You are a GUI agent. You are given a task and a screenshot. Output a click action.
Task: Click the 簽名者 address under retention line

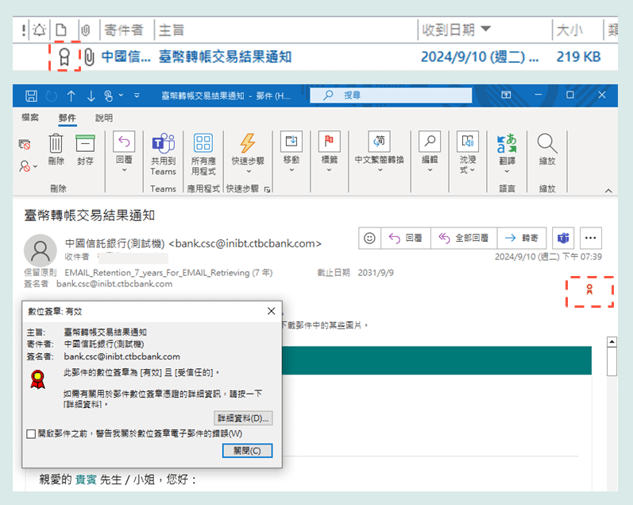click(114, 284)
